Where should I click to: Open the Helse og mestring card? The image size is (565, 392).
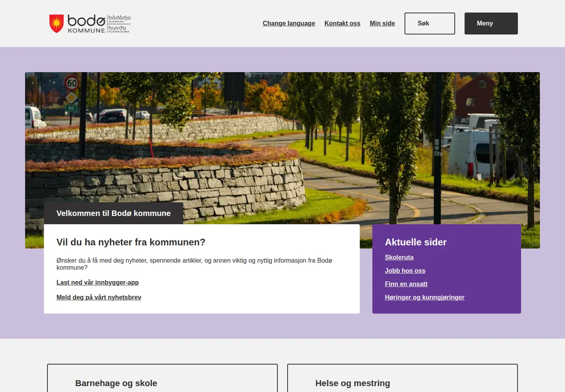pos(403,378)
